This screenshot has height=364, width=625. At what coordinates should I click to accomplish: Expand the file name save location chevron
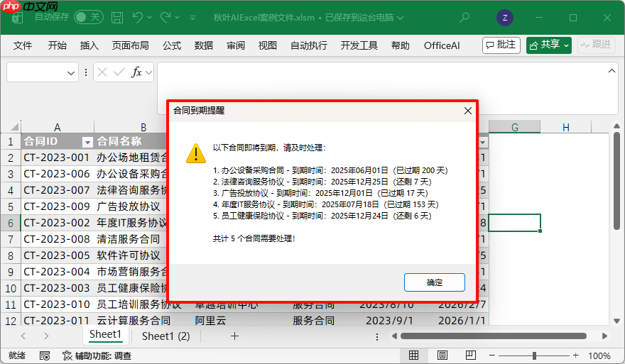(401, 18)
